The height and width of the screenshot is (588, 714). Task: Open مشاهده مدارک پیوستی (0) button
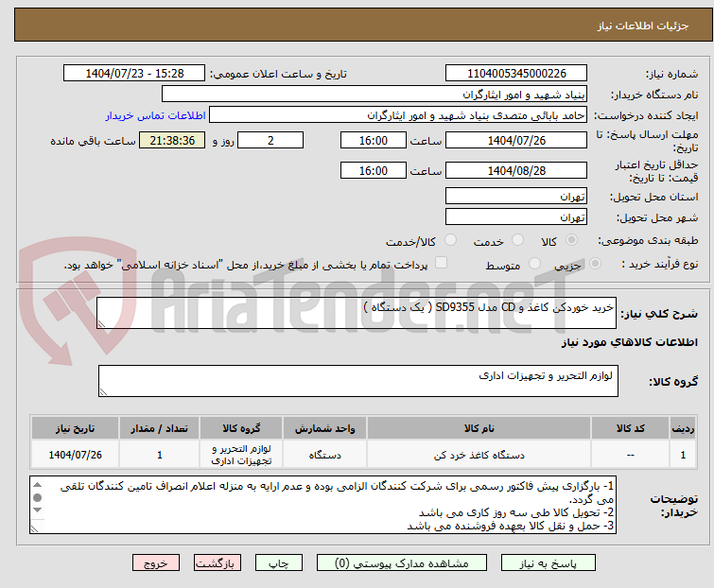coord(402,563)
